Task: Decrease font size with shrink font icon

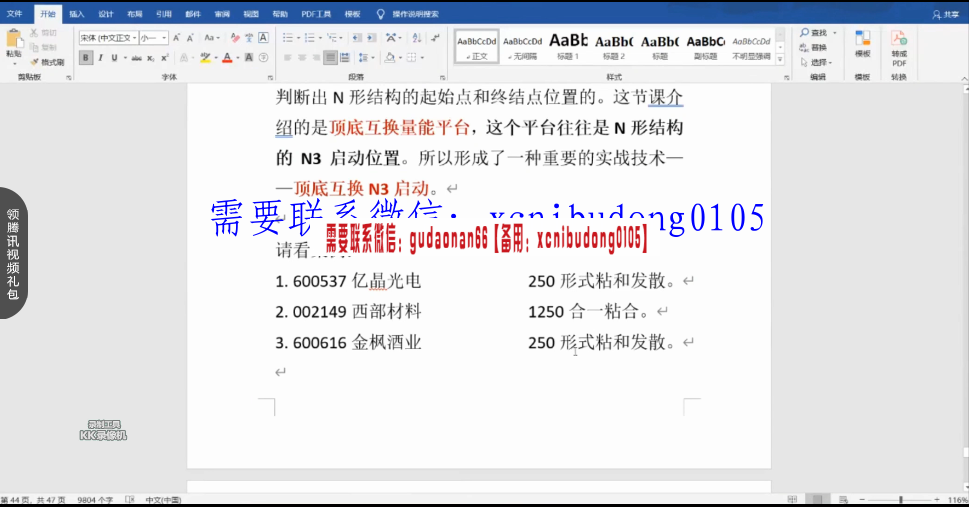Action: coord(190,38)
